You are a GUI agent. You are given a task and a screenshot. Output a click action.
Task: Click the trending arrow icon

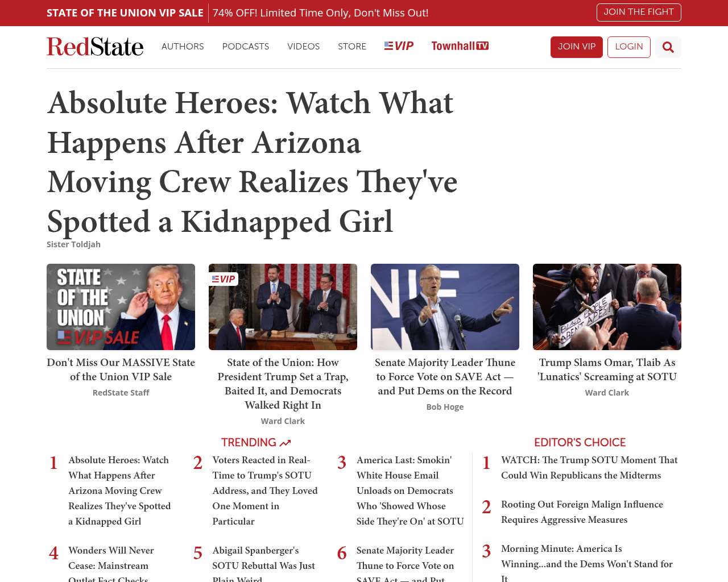tap(285, 443)
